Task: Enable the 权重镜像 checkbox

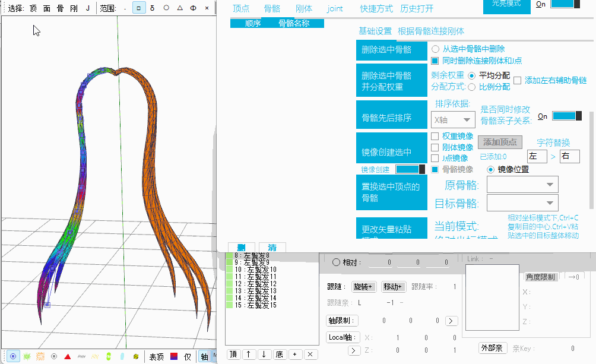Action: click(x=435, y=137)
